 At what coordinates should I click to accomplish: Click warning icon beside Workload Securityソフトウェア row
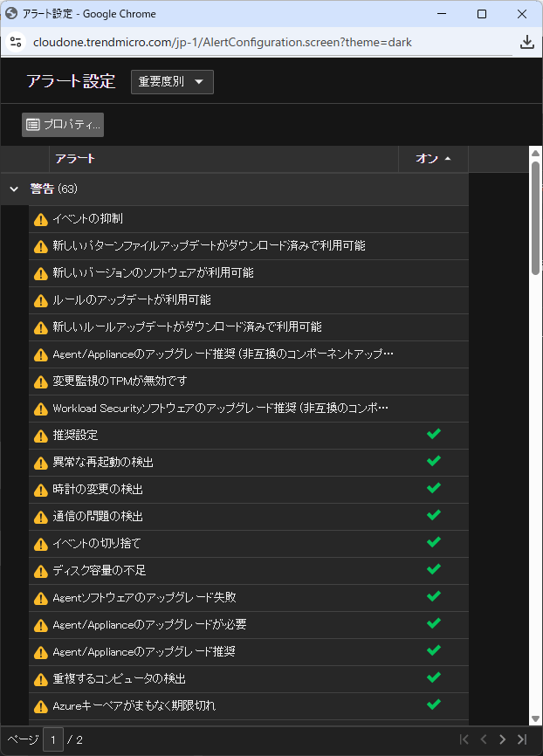tap(41, 409)
